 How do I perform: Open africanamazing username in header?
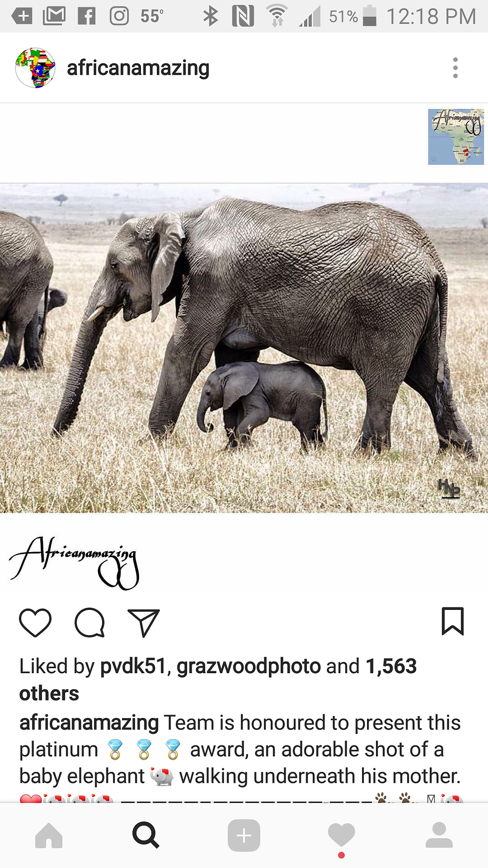click(x=138, y=68)
